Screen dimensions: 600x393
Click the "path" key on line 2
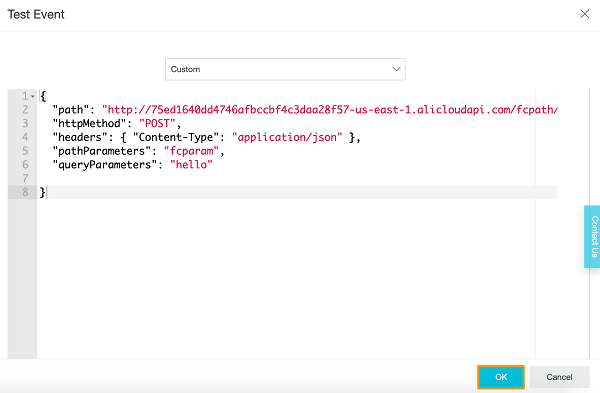[71, 110]
